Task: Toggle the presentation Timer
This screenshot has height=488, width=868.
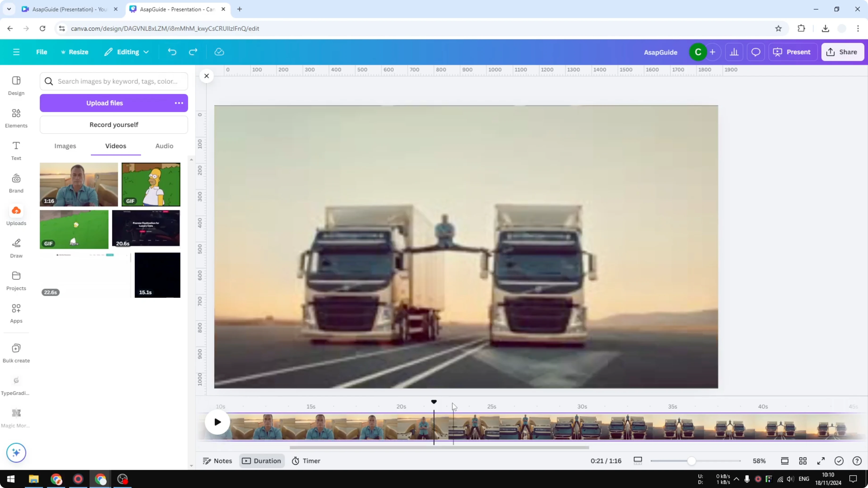Action: [x=306, y=461]
